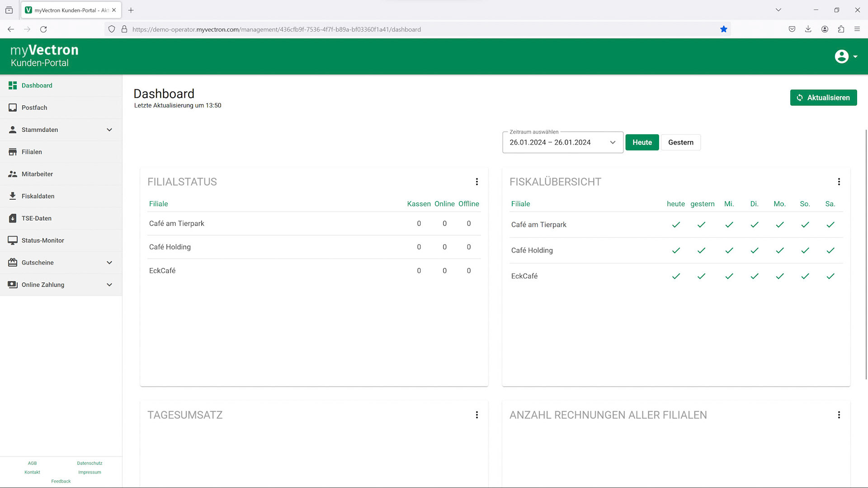Open the Datenschutz footer link
This screenshot has width=868, height=488.
[x=90, y=463]
